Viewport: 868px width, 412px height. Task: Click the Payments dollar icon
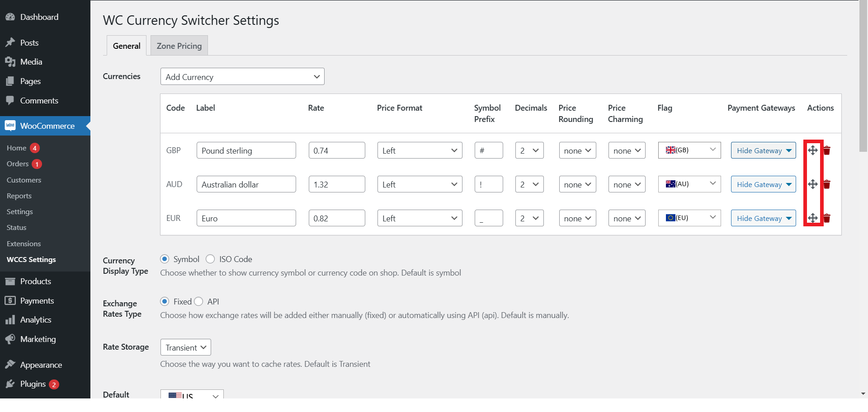(10, 300)
